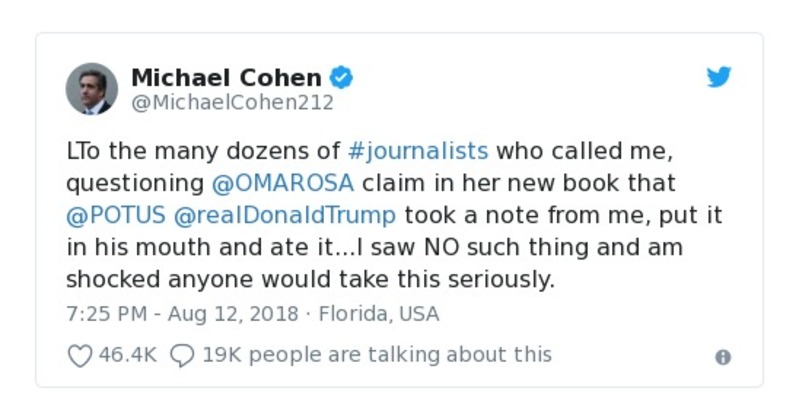
Task: Click the Twitter bird logo
Action: 719,77
